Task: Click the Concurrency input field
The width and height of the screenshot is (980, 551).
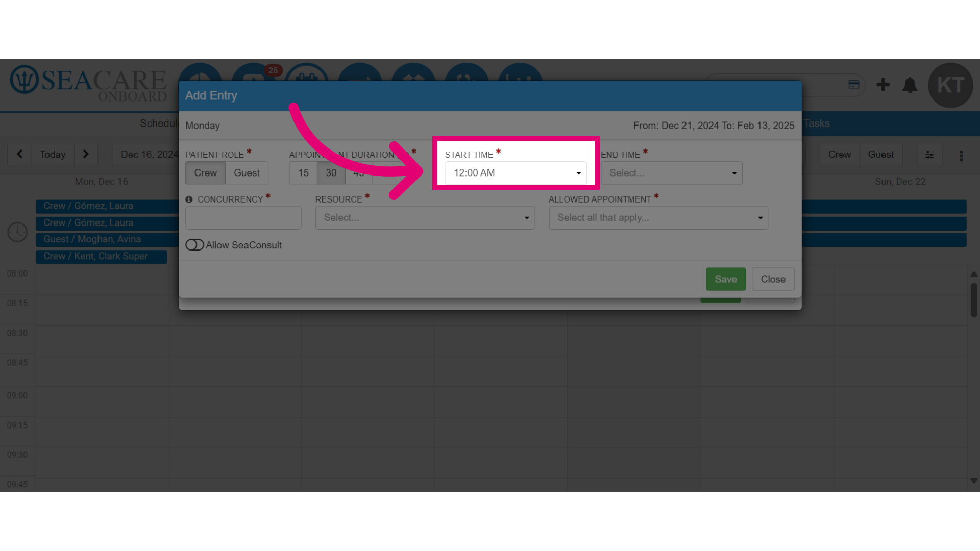Action: pyautogui.click(x=243, y=218)
